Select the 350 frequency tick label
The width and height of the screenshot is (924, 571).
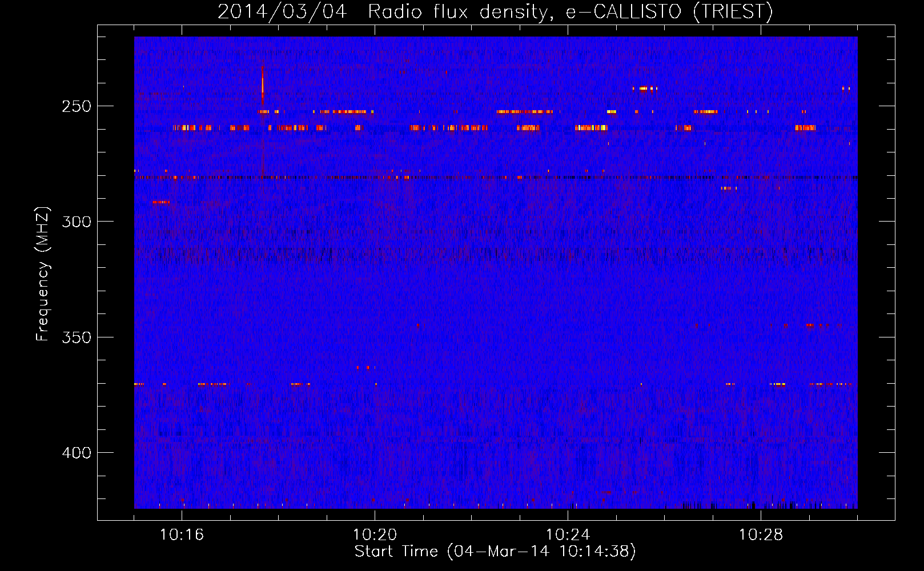77,337
